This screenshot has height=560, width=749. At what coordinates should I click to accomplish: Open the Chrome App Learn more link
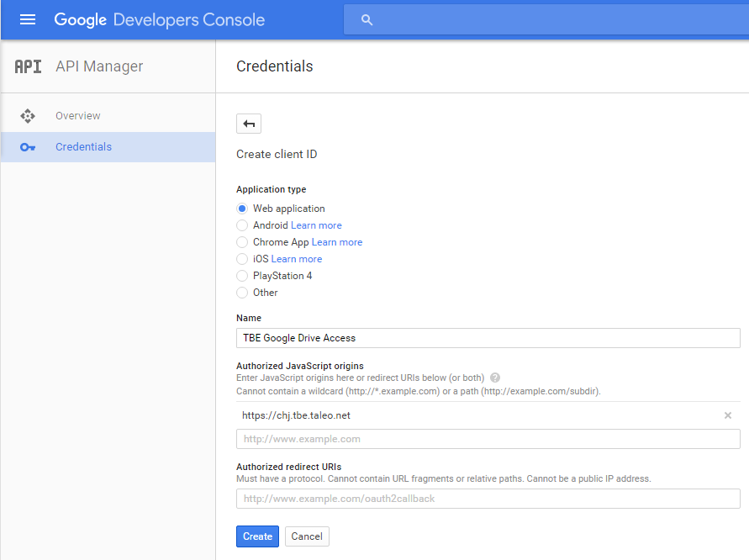(x=337, y=242)
